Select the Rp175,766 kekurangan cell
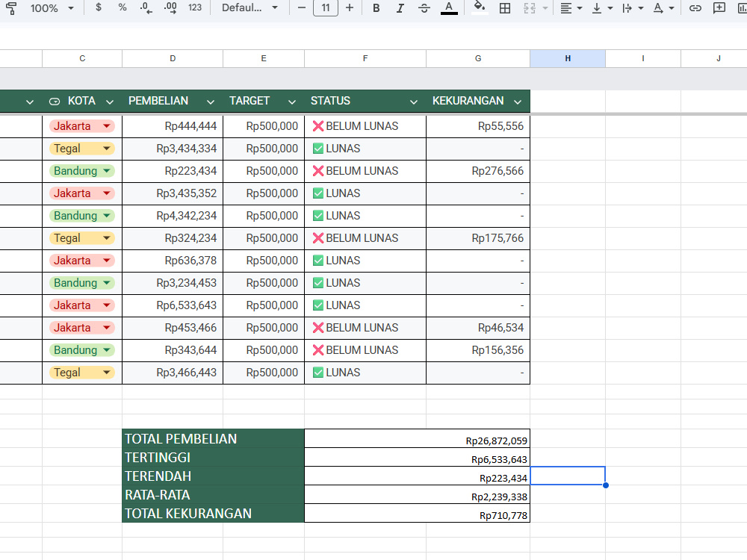 coord(478,238)
